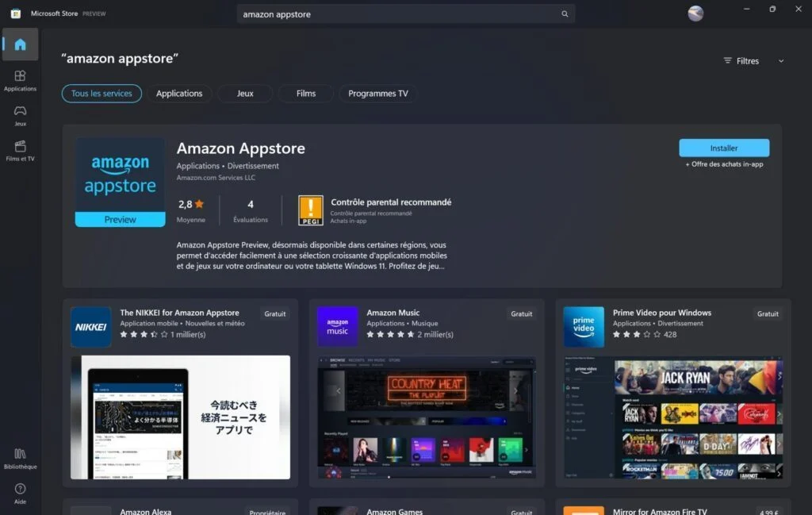Click the Amazon Music Gratuit price label
This screenshot has height=515, width=812.
[x=522, y=314]
